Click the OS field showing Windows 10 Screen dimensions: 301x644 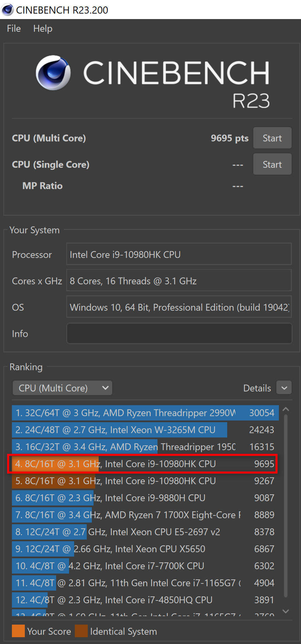(x=179, y=307)
